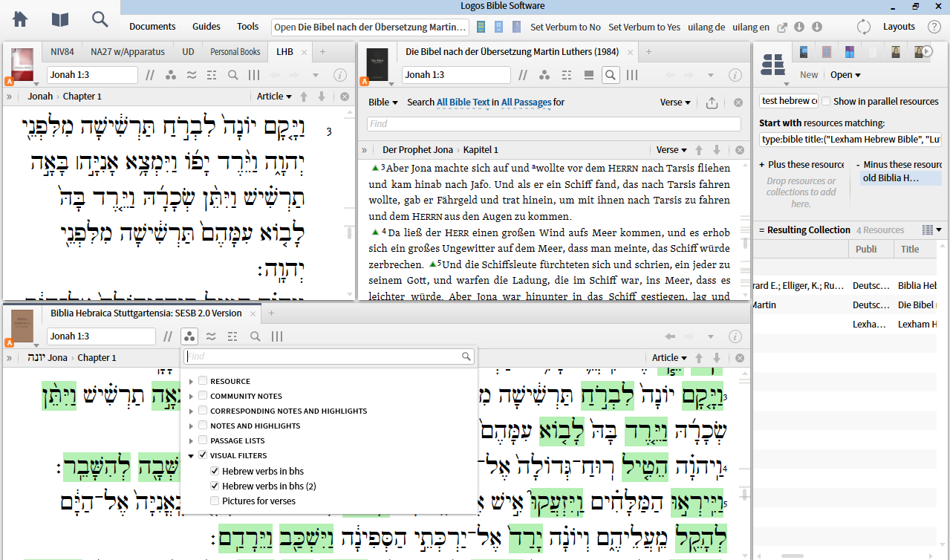
Task: Uncheck Hebrew verbs in bhs (2) filter
Action: [215, 486]
